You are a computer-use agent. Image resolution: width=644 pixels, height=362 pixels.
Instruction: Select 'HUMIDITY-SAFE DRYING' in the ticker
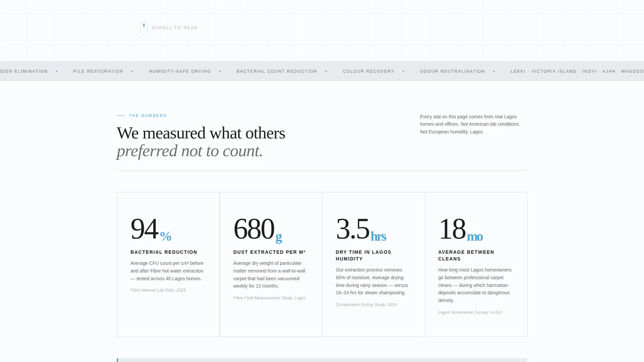(180, 71)
